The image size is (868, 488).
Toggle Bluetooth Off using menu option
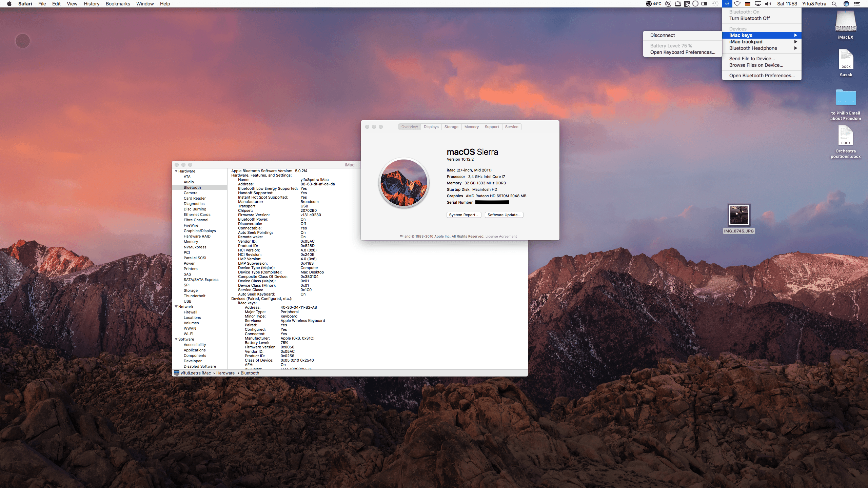tap(749, 19)
